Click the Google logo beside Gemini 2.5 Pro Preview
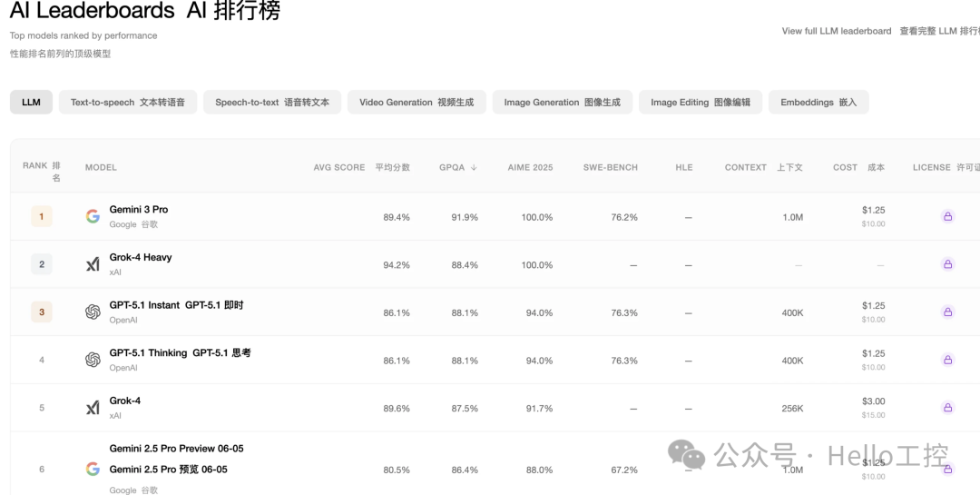Viewport: 980px width, 495px height. tap(93, 469)
